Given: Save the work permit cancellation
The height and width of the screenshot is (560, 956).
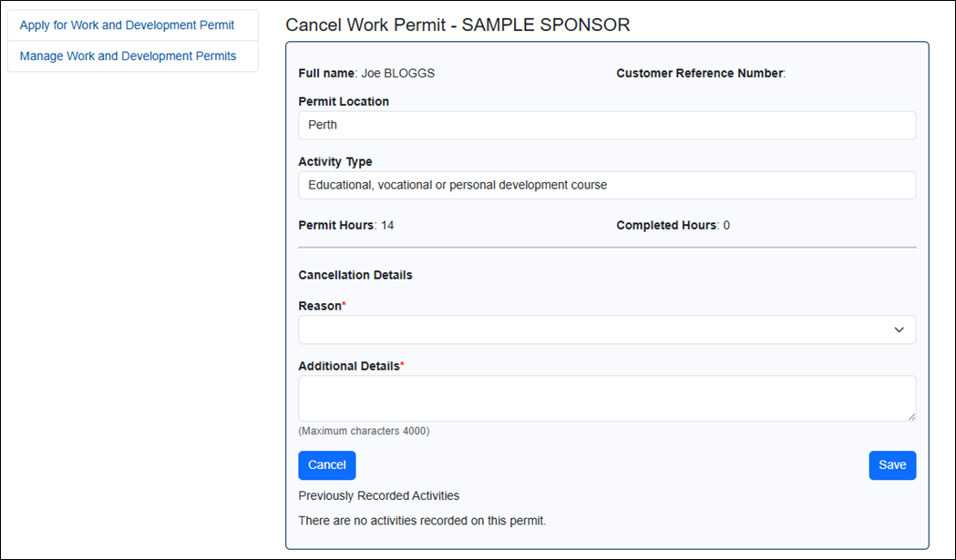Looking at the screenshot, I should [x=892, y=465].
